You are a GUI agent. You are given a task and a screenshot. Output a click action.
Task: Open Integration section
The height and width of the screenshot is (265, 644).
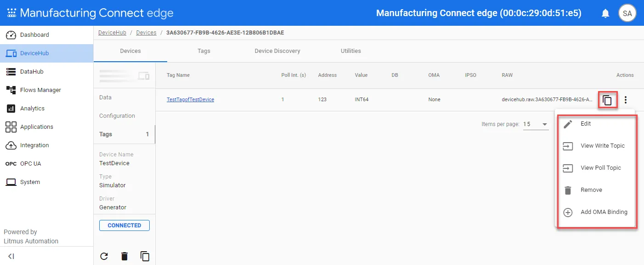pyautogui.click(x=46, y=145)
